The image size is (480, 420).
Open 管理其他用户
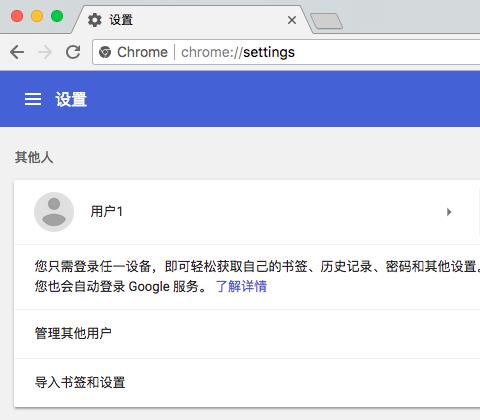247,334
